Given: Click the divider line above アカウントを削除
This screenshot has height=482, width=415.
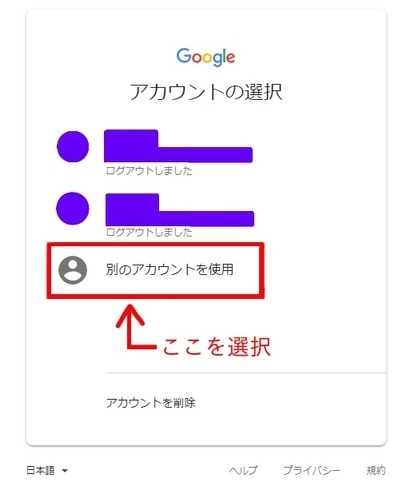Looking at the screenshot, I should [246, 373].
